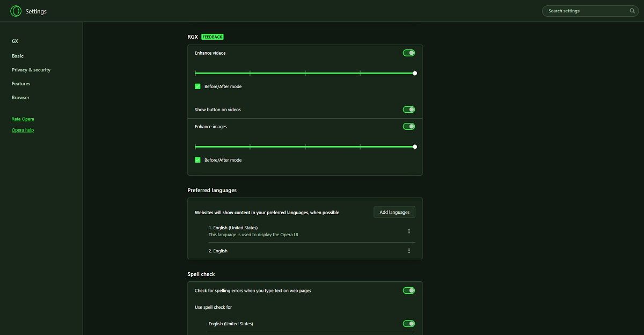Click the RGX FEEDBACK badge

coord(213,37)
